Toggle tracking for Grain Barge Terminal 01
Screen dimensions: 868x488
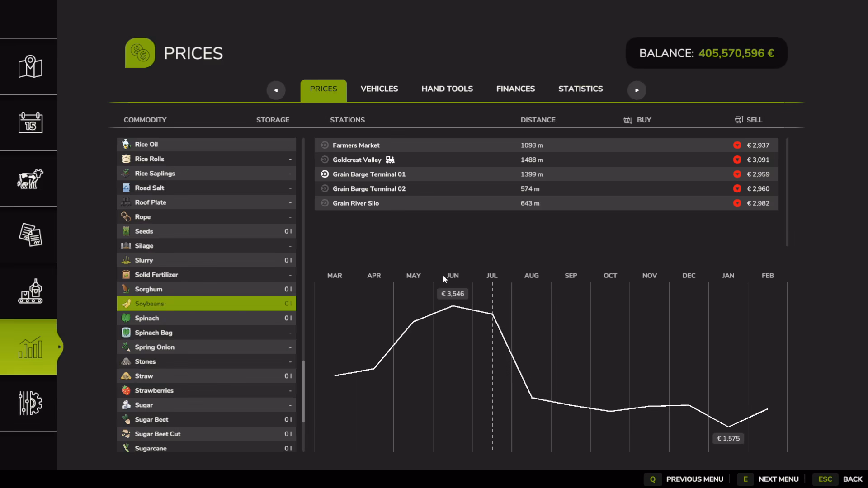[x=325, y=174]
